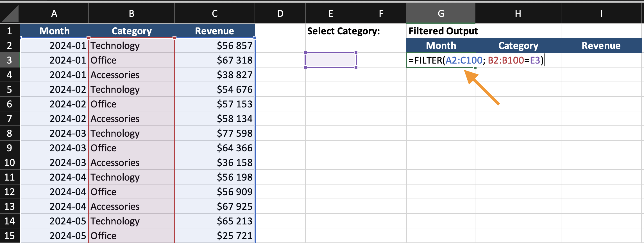Click the Filtered Output title cell
This screenshot has width=644, height=243.
click(x=443, y=31)
